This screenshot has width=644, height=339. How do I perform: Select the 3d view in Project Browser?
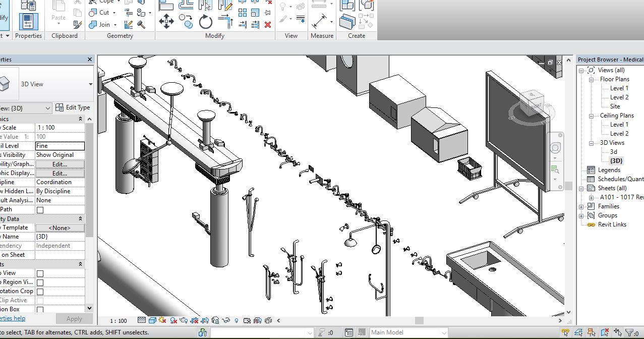[x=613, y=152]
